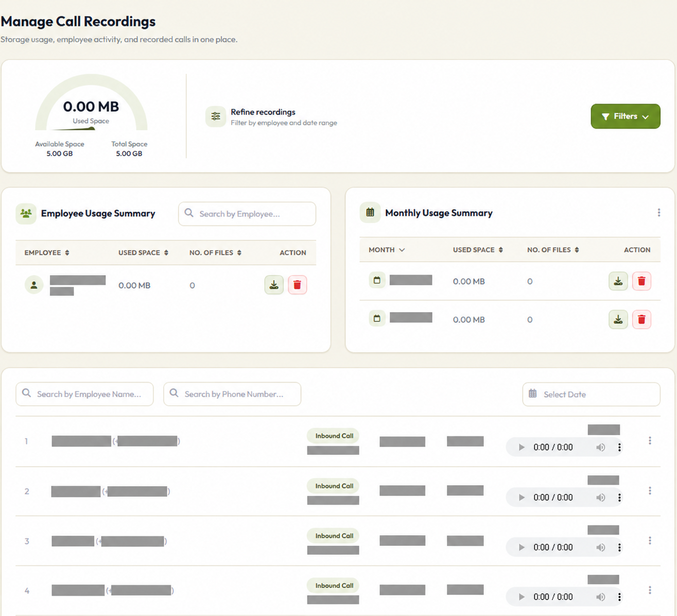Sort employee table by USED SPACE

coord(143,252)
